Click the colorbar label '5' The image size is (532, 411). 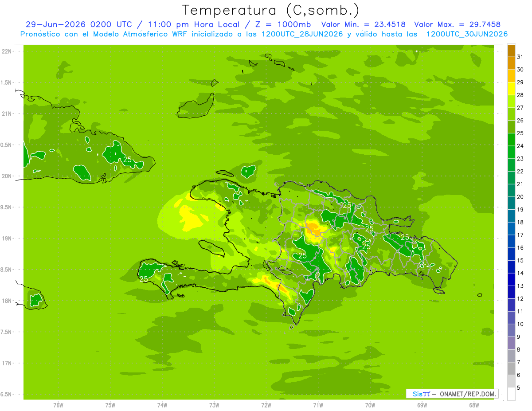[519, 388]
